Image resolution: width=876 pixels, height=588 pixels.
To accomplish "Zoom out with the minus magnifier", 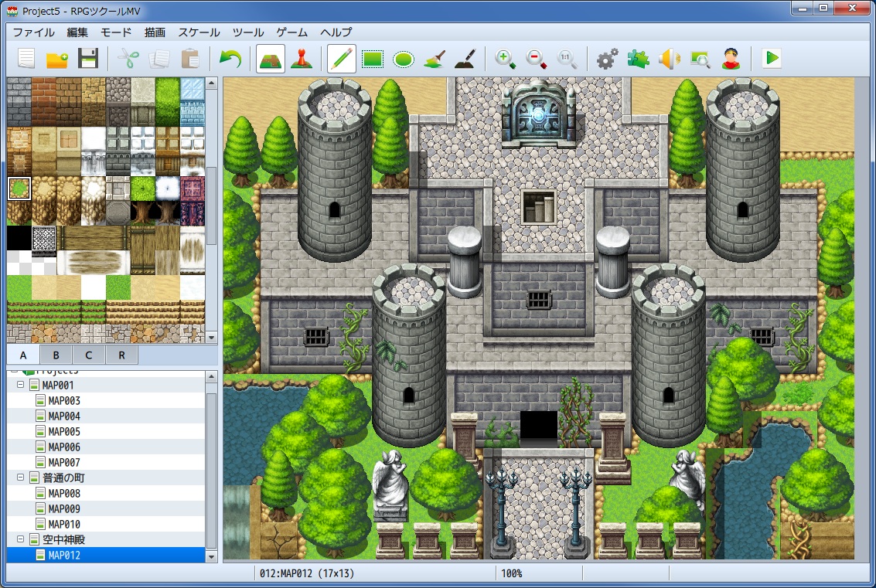I will [536, 59].
